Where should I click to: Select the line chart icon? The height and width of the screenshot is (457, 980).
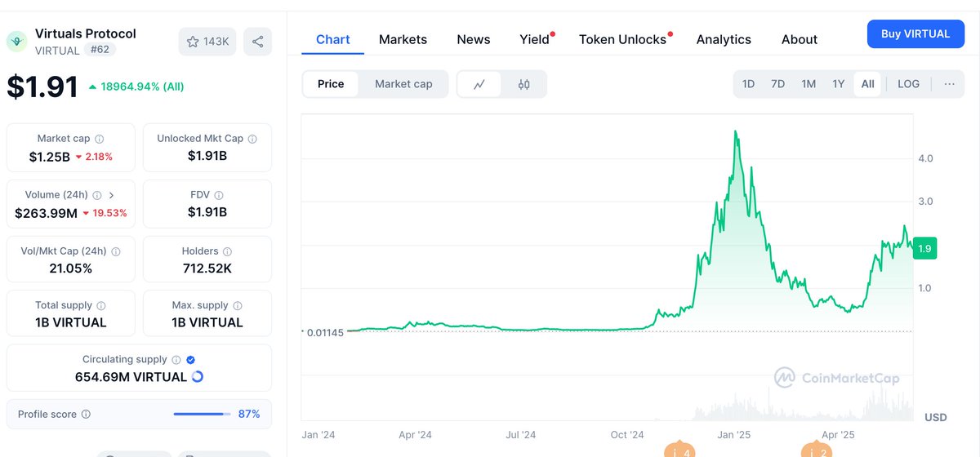coord(479,84)
